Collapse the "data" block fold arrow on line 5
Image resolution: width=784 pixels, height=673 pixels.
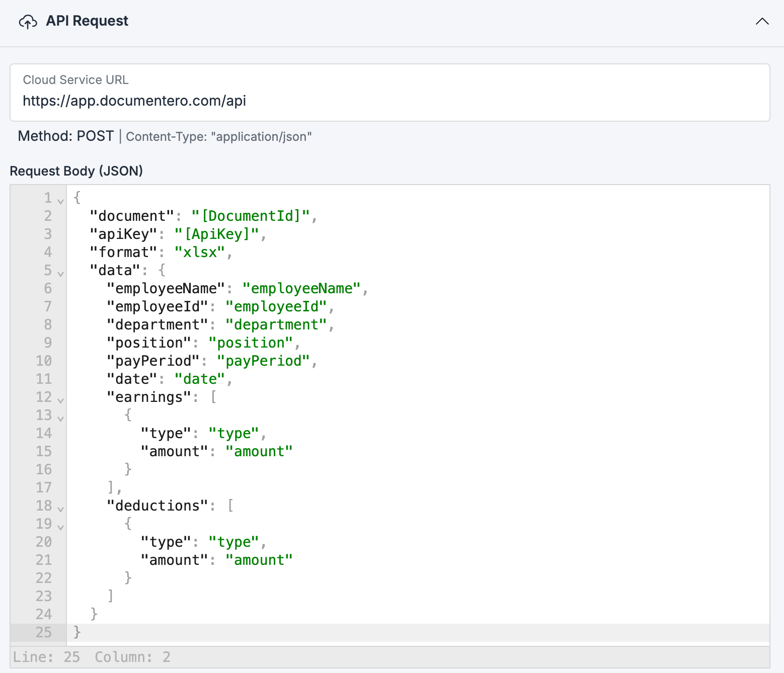pos(60,274)
